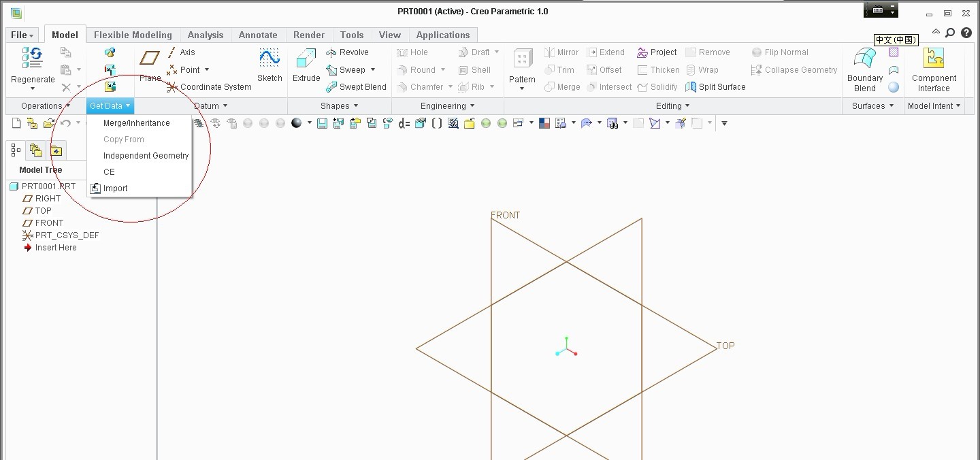This screenshot has width=980, height=460.
Task: Select Merge/Inheritance menu entry
Action: pyautogui.click(x=136, y=122)
